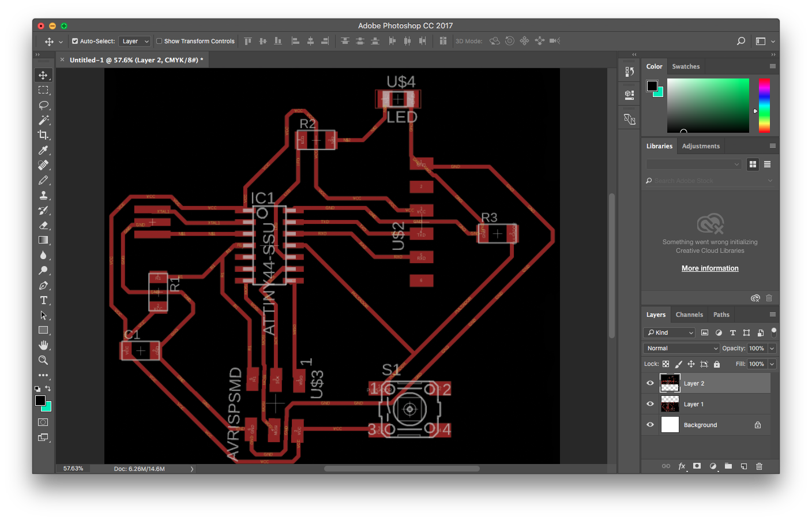The image size is (812, 520).
Task: Activate the Horizontal Type tool
Action: pos(43,300)
